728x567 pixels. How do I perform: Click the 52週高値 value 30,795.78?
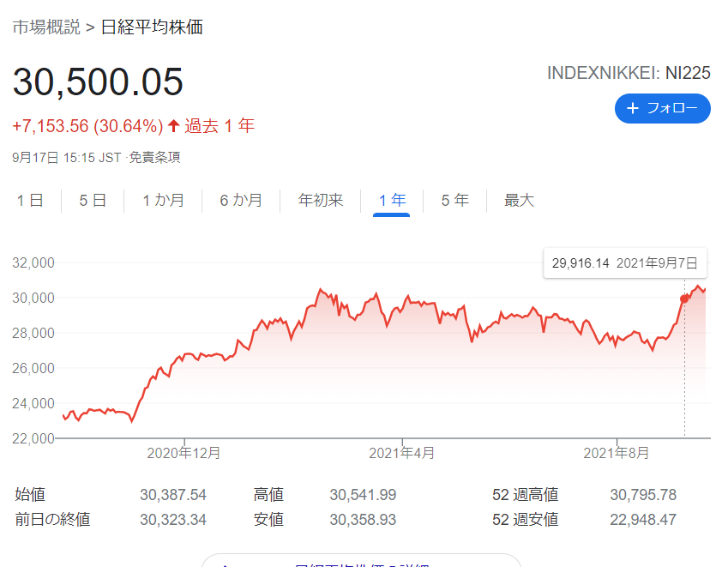point(643,495)
